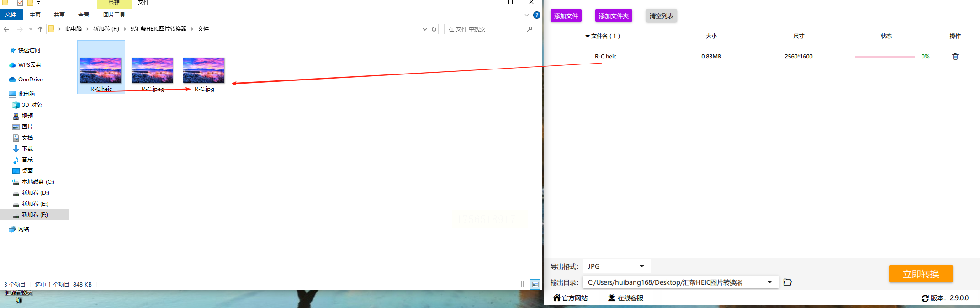Click the 0.83MB size cell
Screen dimensions: 980x308
pyautogui.click(x=711, y=57)
